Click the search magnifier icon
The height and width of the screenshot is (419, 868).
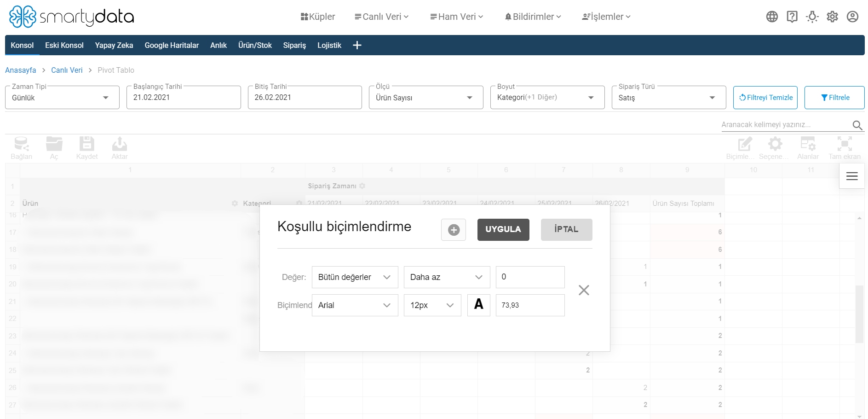857,125
